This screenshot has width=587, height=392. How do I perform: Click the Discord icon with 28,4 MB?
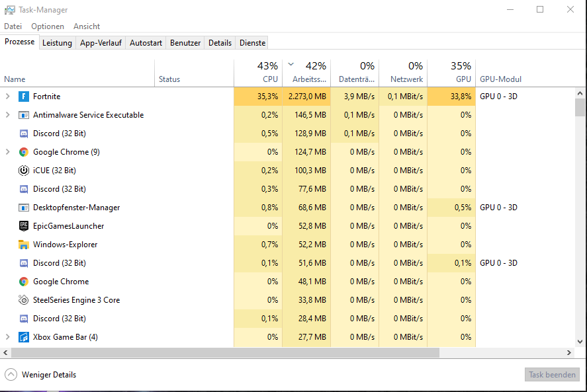click(24, 319)
